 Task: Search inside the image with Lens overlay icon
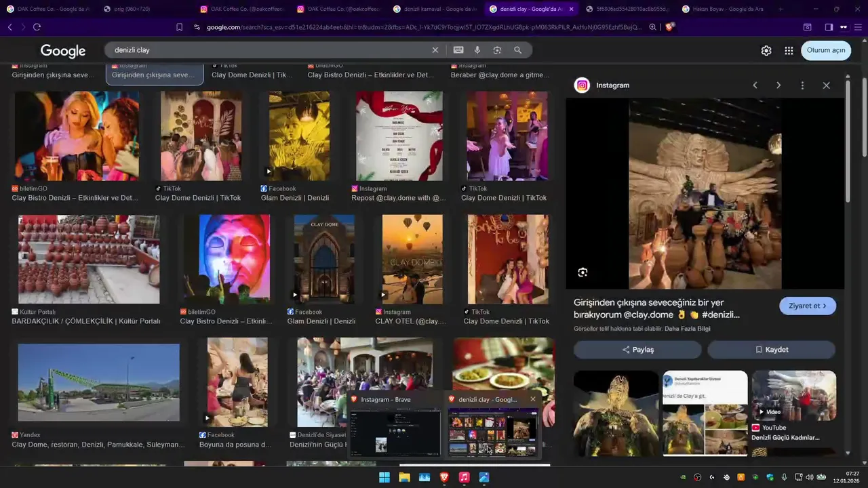coord(583,272)
